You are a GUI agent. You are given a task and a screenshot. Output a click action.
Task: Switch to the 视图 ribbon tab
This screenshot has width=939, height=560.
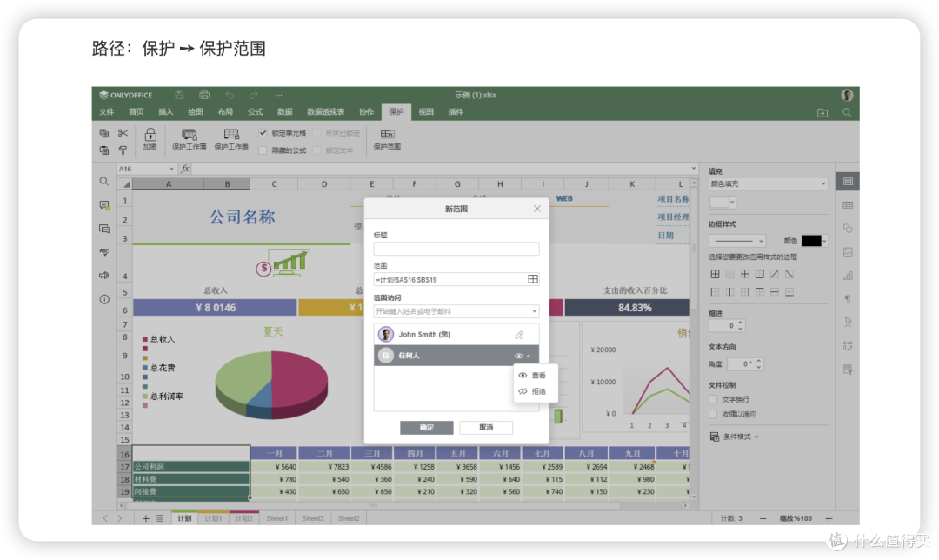[426, 112]
